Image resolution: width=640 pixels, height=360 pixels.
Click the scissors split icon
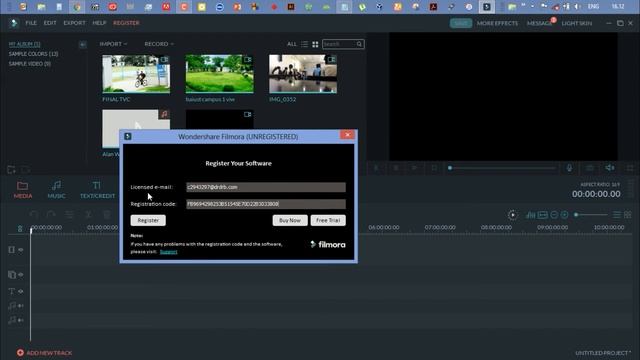(x=88, y=214)
